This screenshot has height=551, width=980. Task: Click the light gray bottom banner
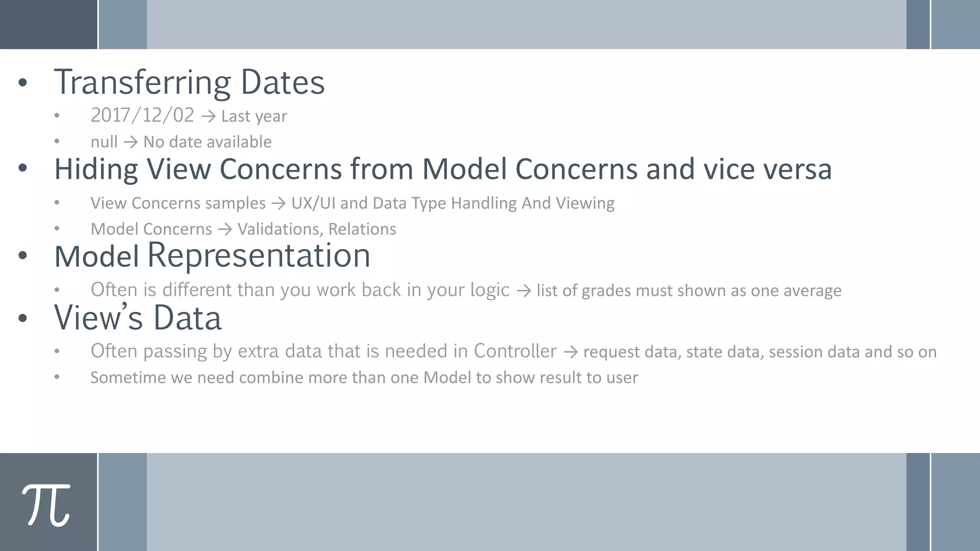click(x=526, y=502)
